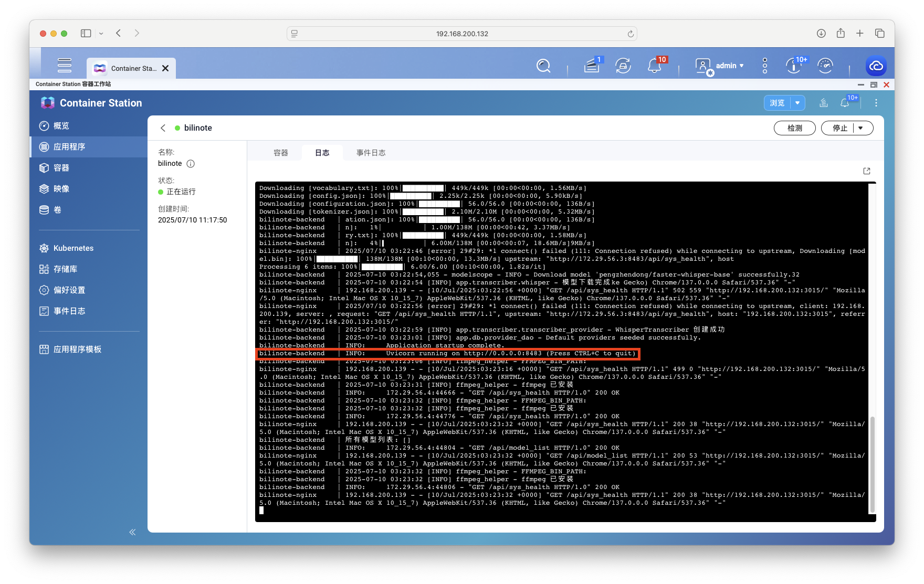Expand the 浏览 dropdown arrow
This screenshot has width=924, height=584.
point(797,103)
